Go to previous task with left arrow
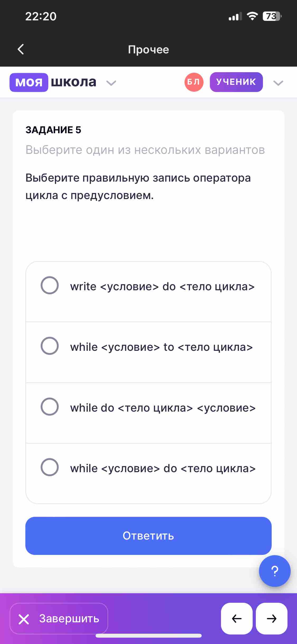The width and height of the screenshot is (297, 644). [237, 618]
